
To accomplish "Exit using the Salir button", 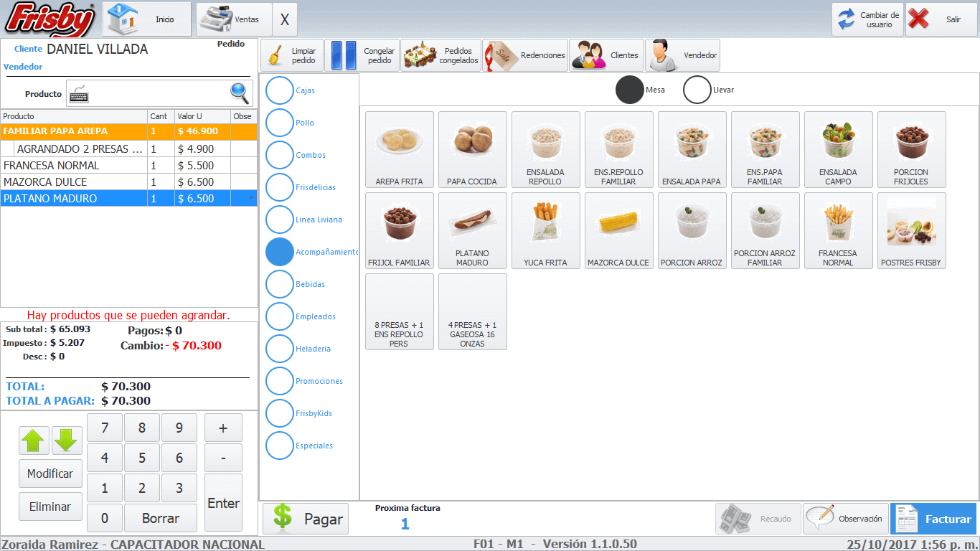I will point(941,19).
